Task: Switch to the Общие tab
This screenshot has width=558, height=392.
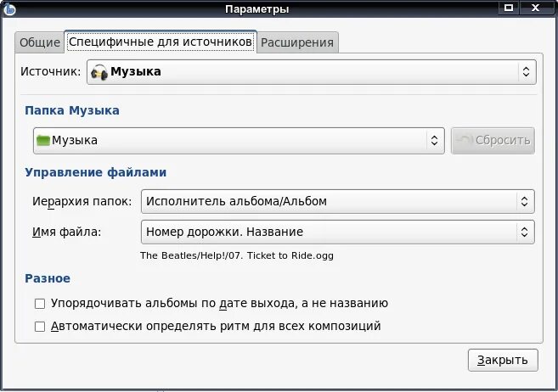Action: (x=40, y=42)
